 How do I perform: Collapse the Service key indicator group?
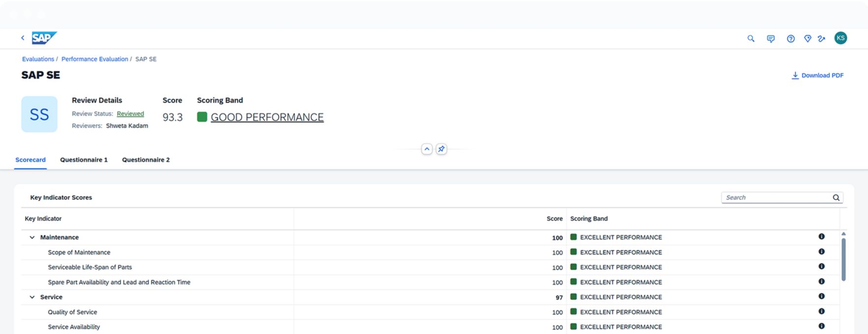[32, 297]
